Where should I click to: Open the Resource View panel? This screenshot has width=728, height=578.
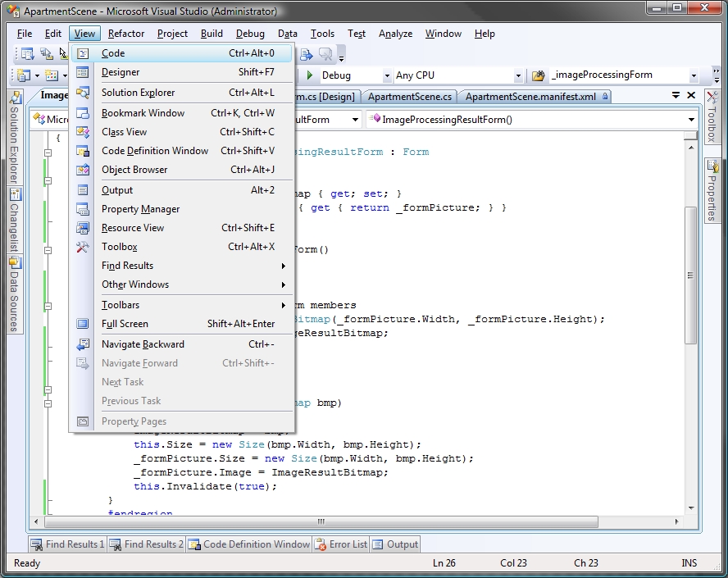pyautogui.click(x=135, y=227)
